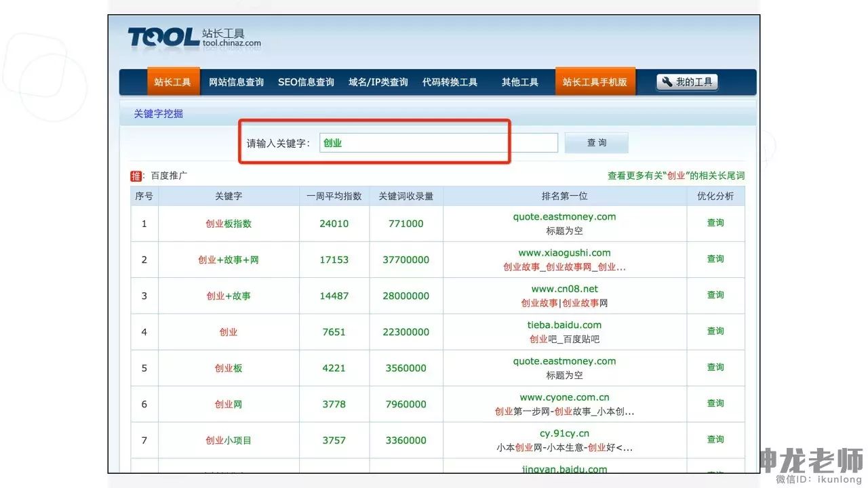Image resolution: width=868 pixels, height=488 pixels.
Task: Open www.cyone.com.cn link
Action: (x=564, y=397)
